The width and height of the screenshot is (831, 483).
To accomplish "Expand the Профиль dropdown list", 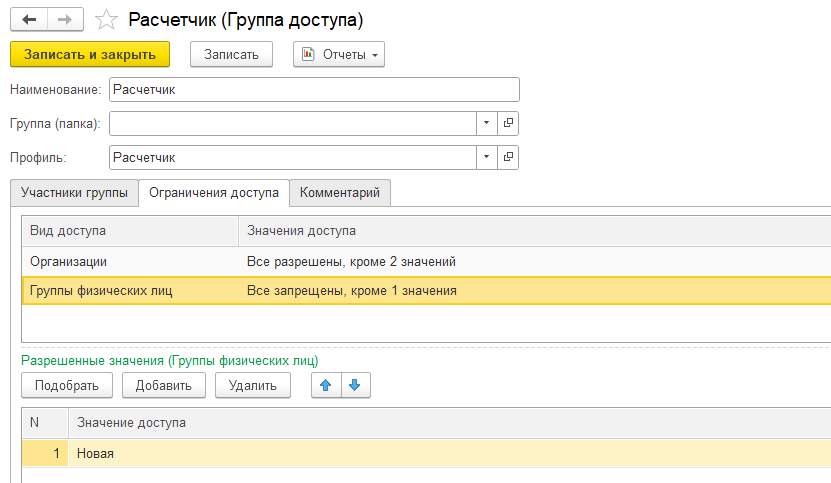I will pyautogui.click(x=486, y=157).
